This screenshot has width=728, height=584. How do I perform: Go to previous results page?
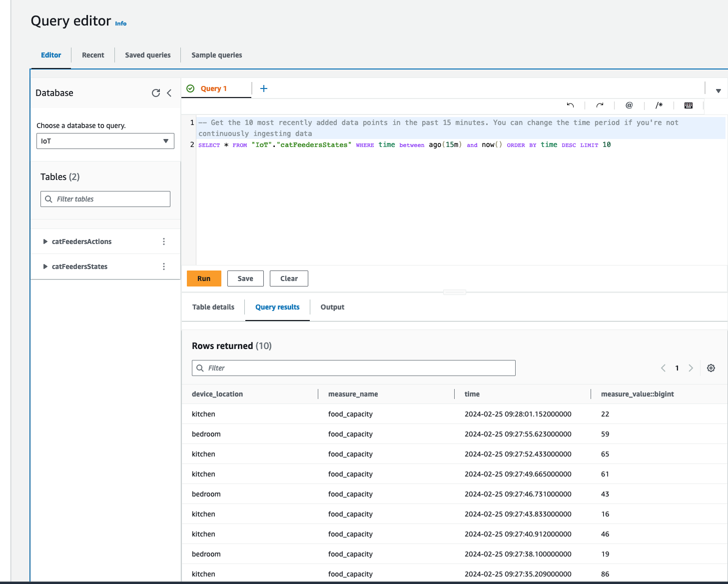coord(663,368)
